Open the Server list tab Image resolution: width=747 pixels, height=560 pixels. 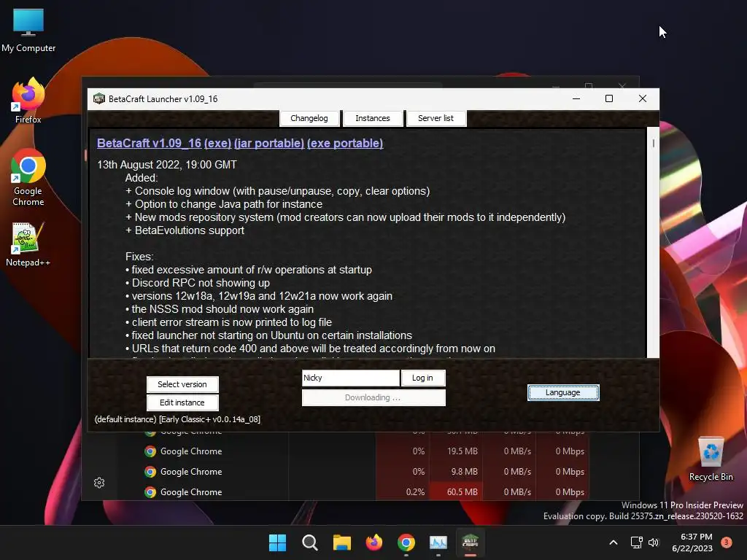(436, 118)
